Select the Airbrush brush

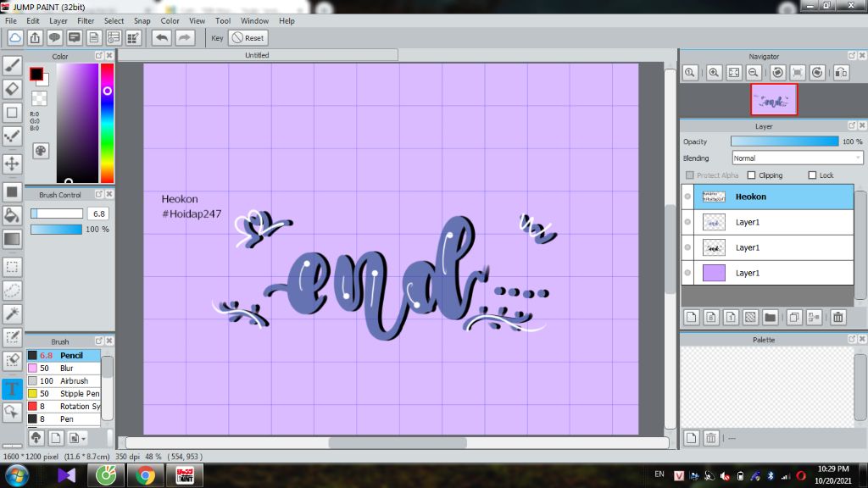(x=64, y=380)
